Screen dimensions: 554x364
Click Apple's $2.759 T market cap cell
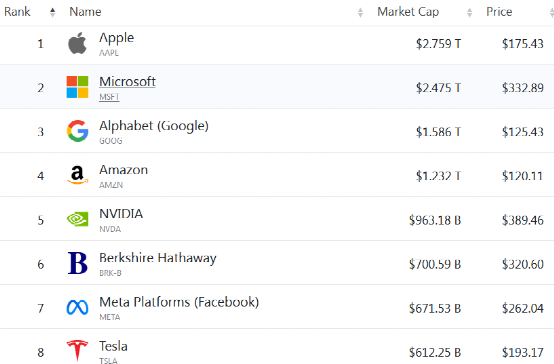point(438,44)
